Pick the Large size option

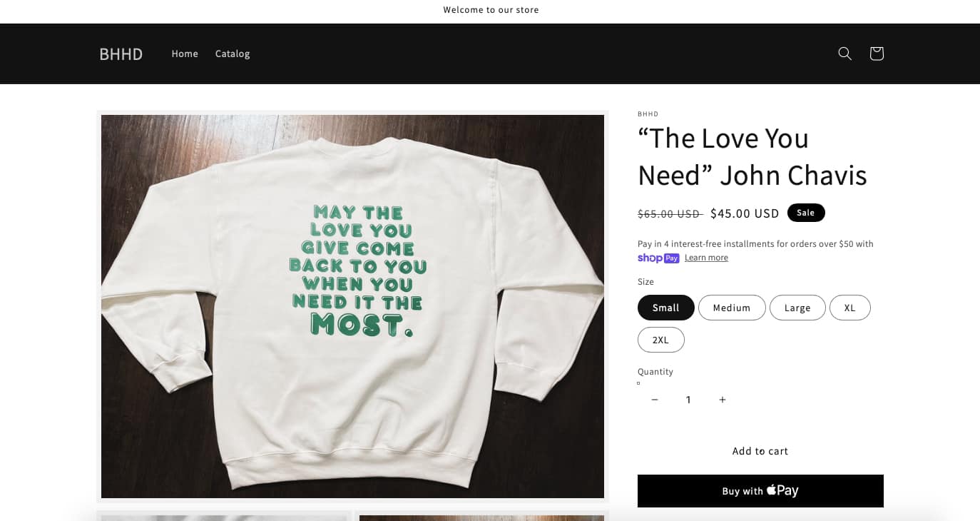[797, 308]
